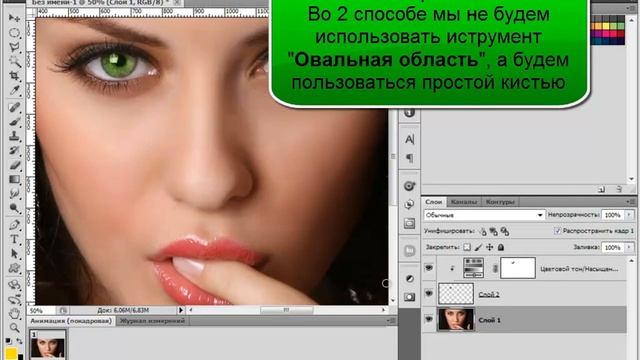Click the Заливка 100% field
This screenshot has height=360, width=640.
(613, 247)
